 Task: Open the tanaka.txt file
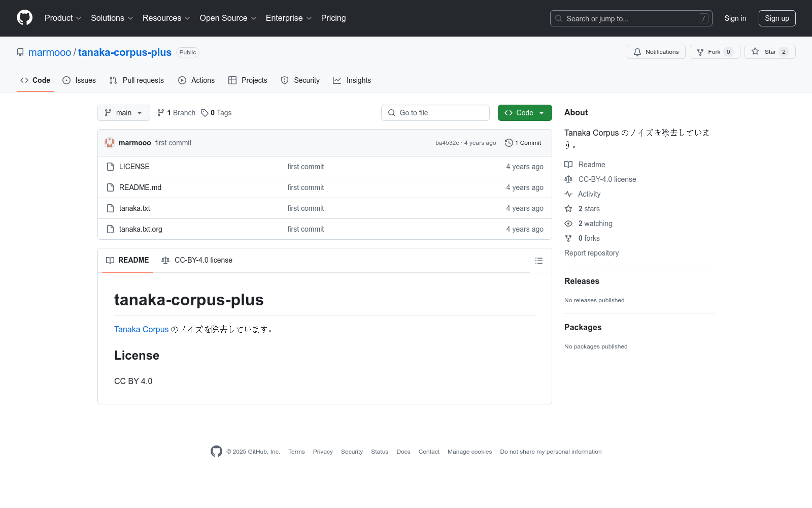point(134,208)
